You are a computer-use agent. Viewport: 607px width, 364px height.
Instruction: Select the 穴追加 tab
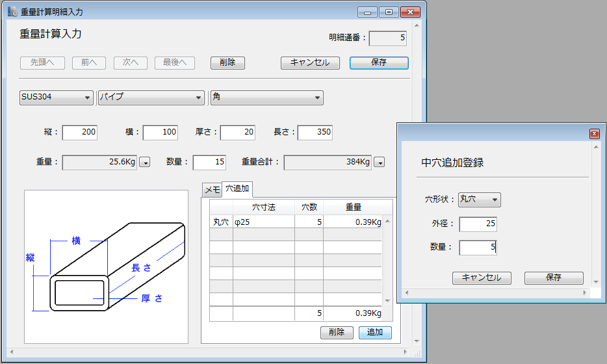pyautogui.click(x=237, y=189)
